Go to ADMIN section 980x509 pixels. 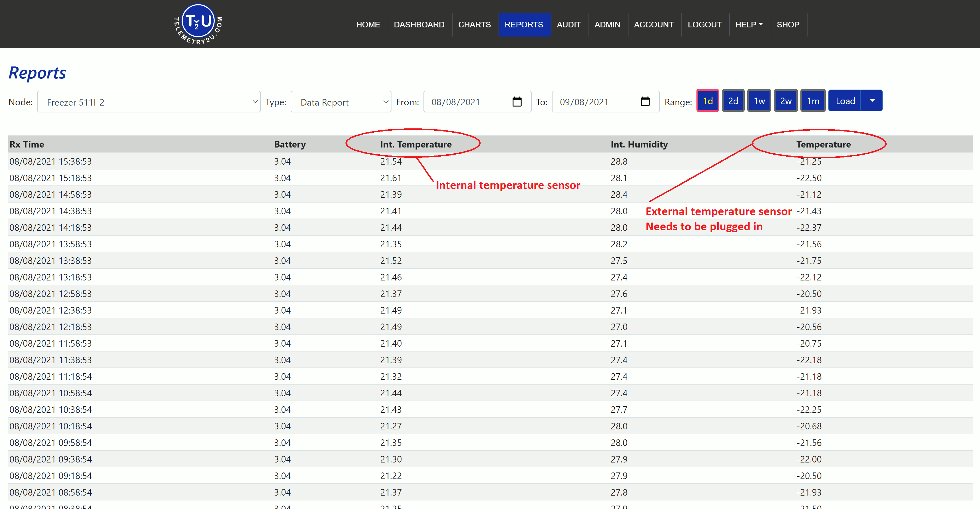click(x=607, y=25)
